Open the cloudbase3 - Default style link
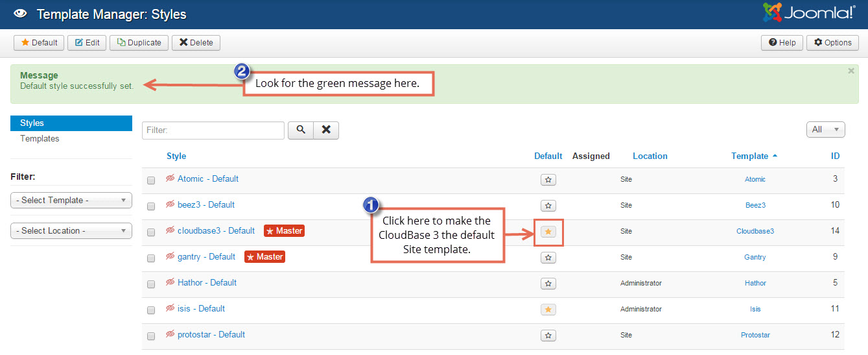868x355 pixels. pyautogui.click(x=217, y=231)
